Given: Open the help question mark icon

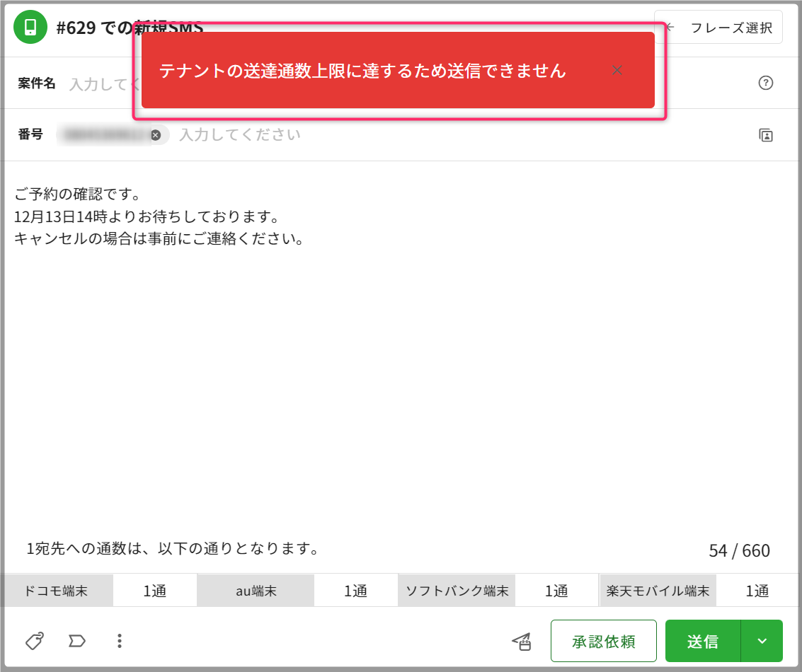Looking at the screenshot, I should click(x=765, y=83).
